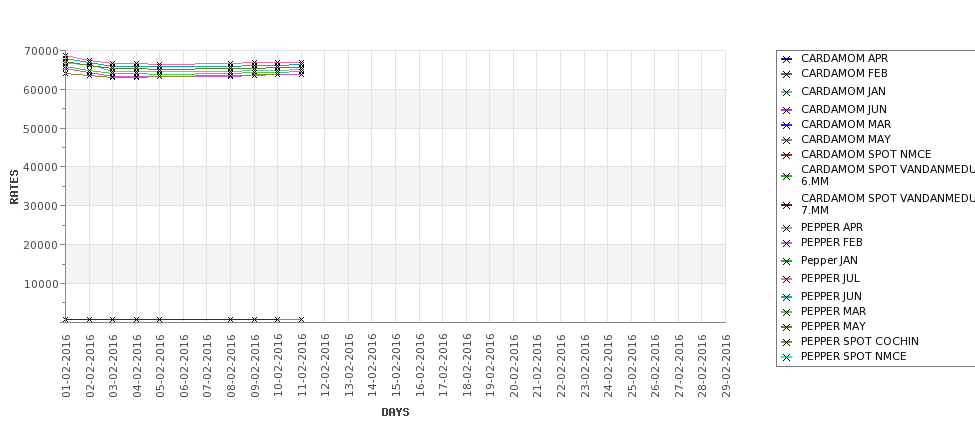Click the PEPPER MAR legend marker
The height and width of the screenshot is (429, 975).
coord(786,312)
